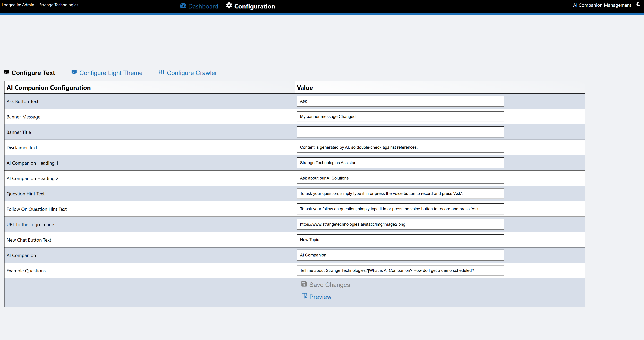Edit the Banner Message input
The image size is (644, 340).
point(400,117)
